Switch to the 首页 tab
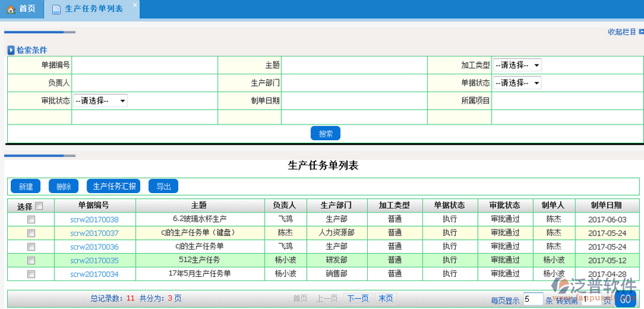 [27, 9]
